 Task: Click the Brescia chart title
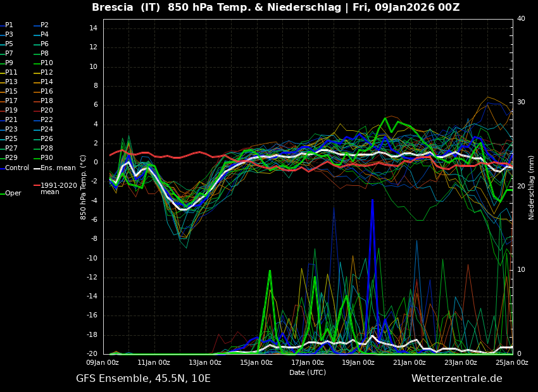[x=275, y=8]
